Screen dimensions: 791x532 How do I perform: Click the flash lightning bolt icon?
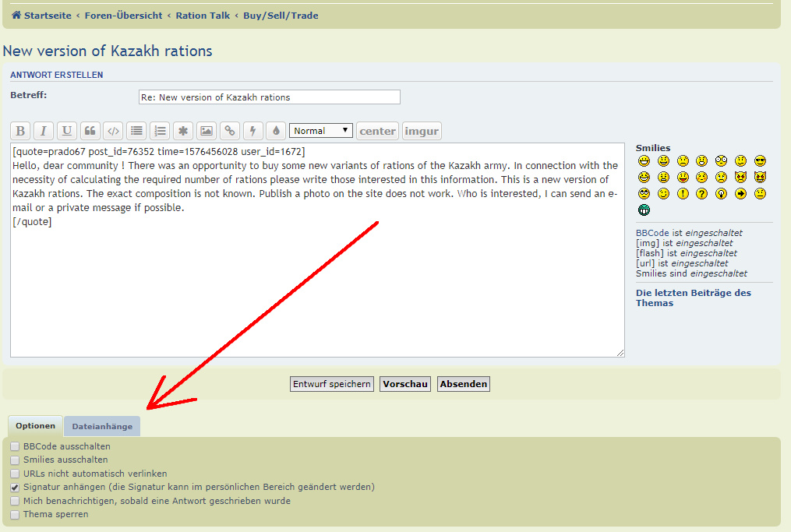pyautogui.click(x=252, y=131)
